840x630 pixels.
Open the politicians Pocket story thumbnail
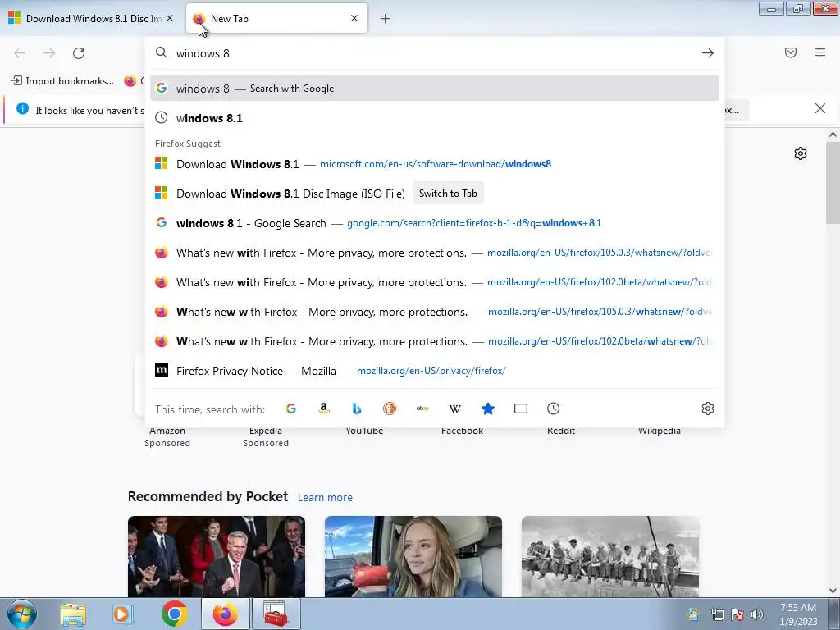(x=217, y=557)
